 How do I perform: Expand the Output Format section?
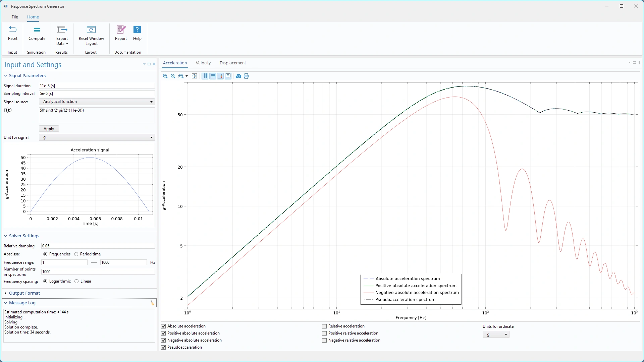(24, 293)
